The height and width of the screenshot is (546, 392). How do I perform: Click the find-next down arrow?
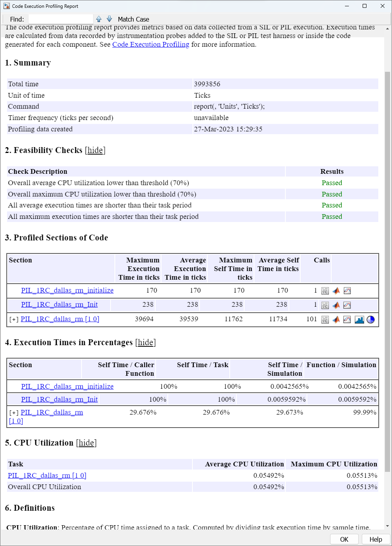tap(109, 18)
